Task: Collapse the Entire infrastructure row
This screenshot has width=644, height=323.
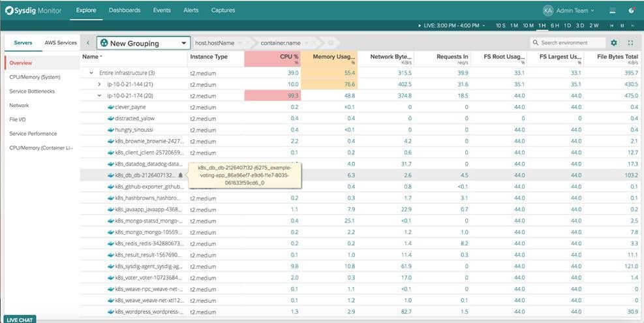Action: [x=91, y=72]
